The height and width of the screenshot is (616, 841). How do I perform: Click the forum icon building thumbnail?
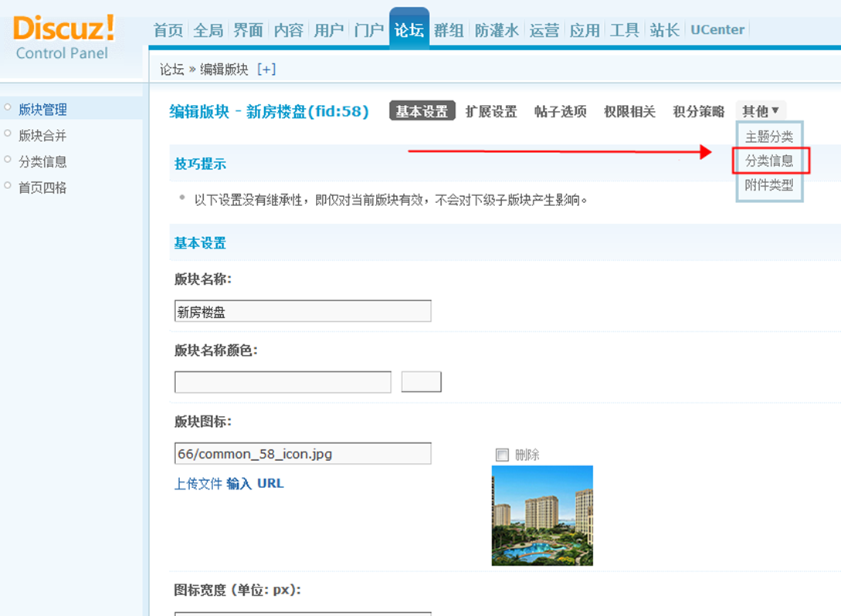coord(542,515)
